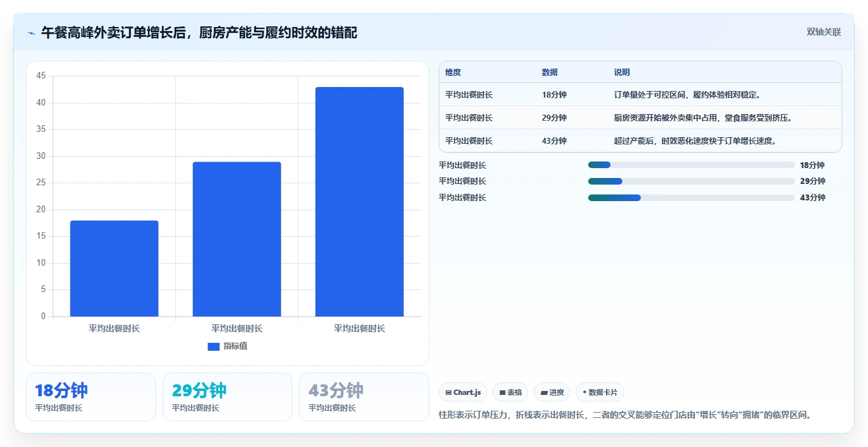868x447 pixels.
Task: Click the 平均出餐时长 cell in the 29分钟 table row
Action: point(469,118)
